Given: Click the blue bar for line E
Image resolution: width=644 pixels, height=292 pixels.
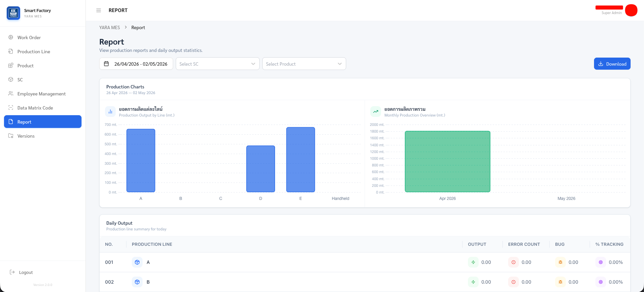Looking at the screenshot, I should [x=301, y=160].
